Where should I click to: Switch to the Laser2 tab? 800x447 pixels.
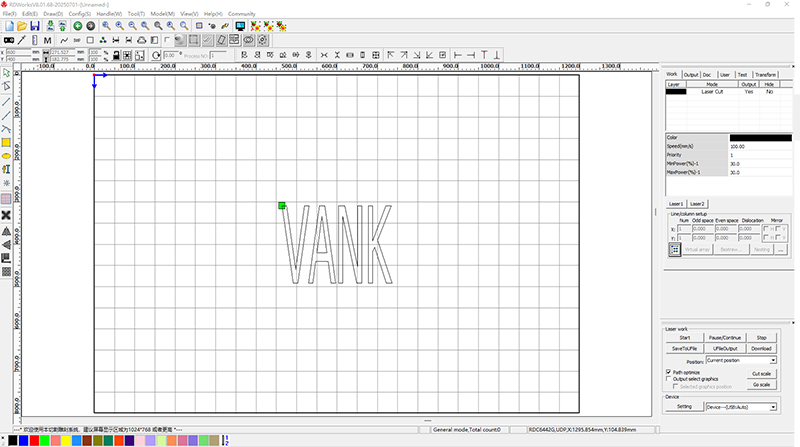coord(697,204)
